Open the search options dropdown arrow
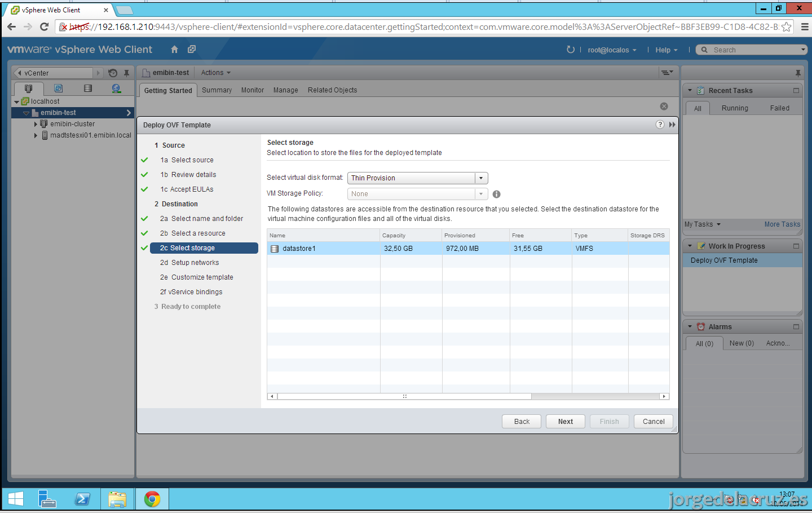This screenshot has width=812, height=513. tap(803, 50)
